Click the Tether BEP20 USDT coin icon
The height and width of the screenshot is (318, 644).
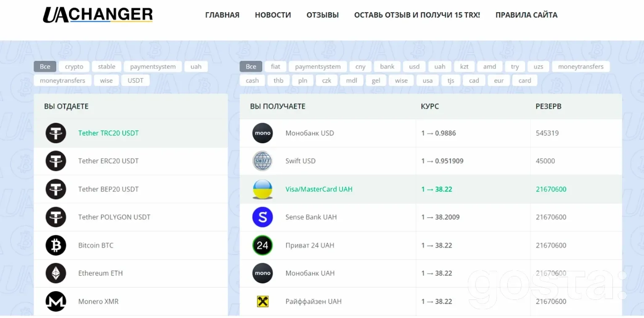pos(56,189)
